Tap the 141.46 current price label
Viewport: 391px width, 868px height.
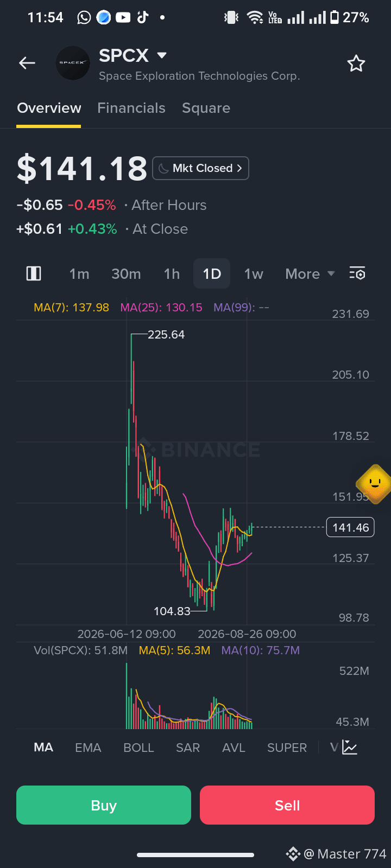tap(350, 527)
